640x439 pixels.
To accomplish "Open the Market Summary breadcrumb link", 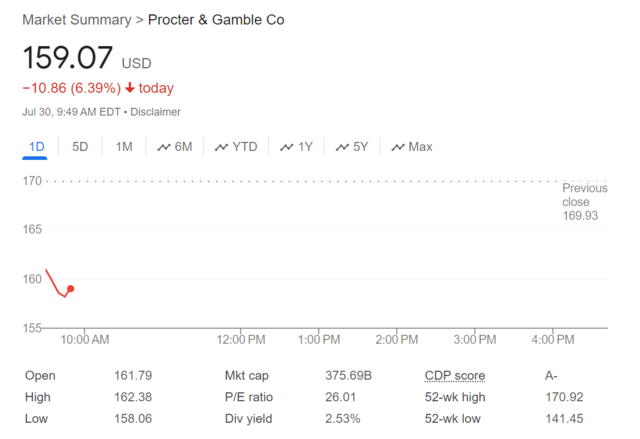I will (x=77, y=20).
